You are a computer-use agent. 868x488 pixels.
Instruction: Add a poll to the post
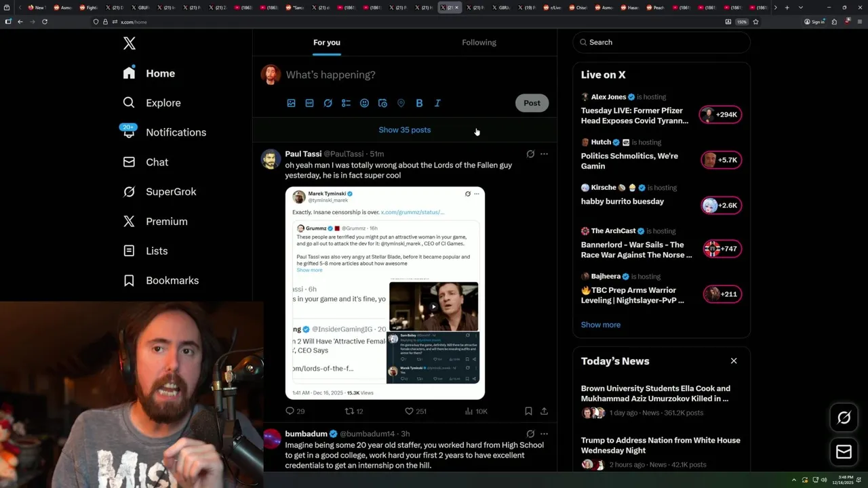tap(346, 103)
